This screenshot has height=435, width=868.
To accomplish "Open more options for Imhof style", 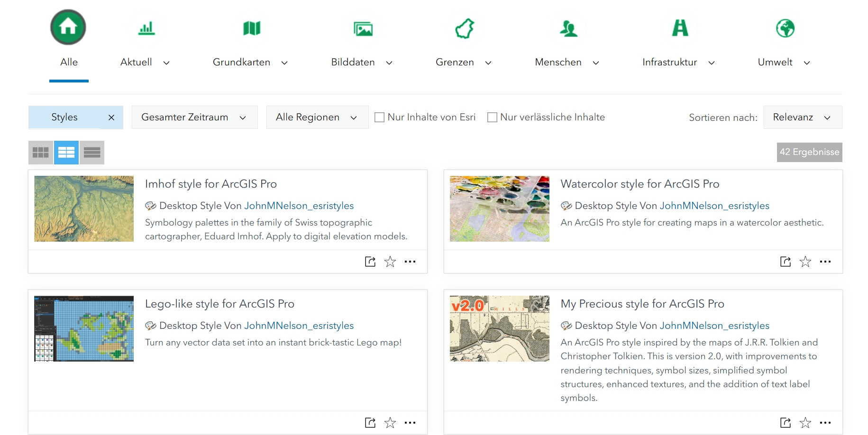I will 410,262.
